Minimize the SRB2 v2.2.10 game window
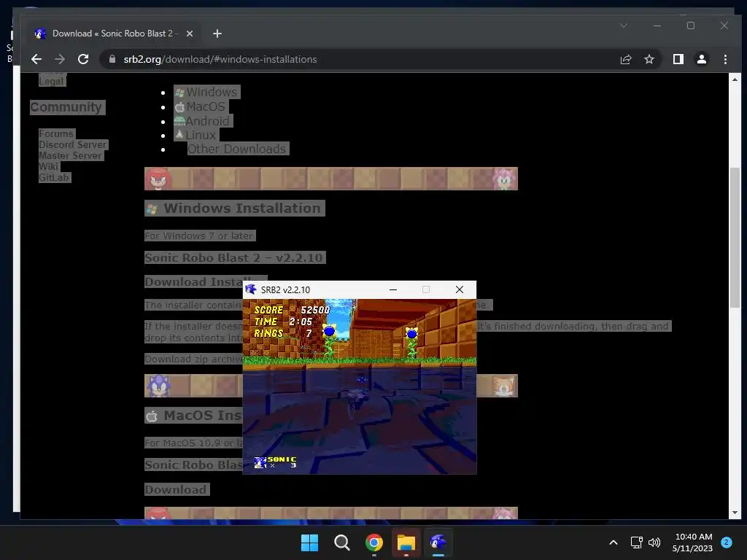The image size is (747, 560). pos(393,289)
